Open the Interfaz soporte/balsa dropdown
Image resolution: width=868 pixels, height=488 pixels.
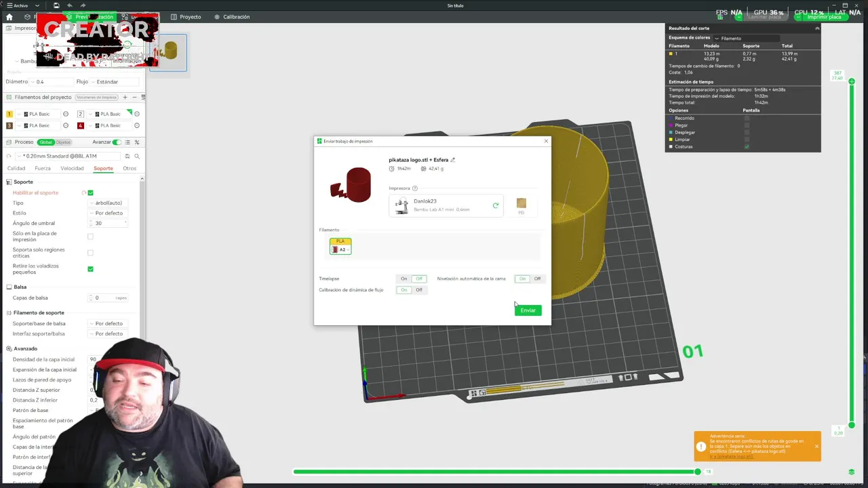point(108,333)
